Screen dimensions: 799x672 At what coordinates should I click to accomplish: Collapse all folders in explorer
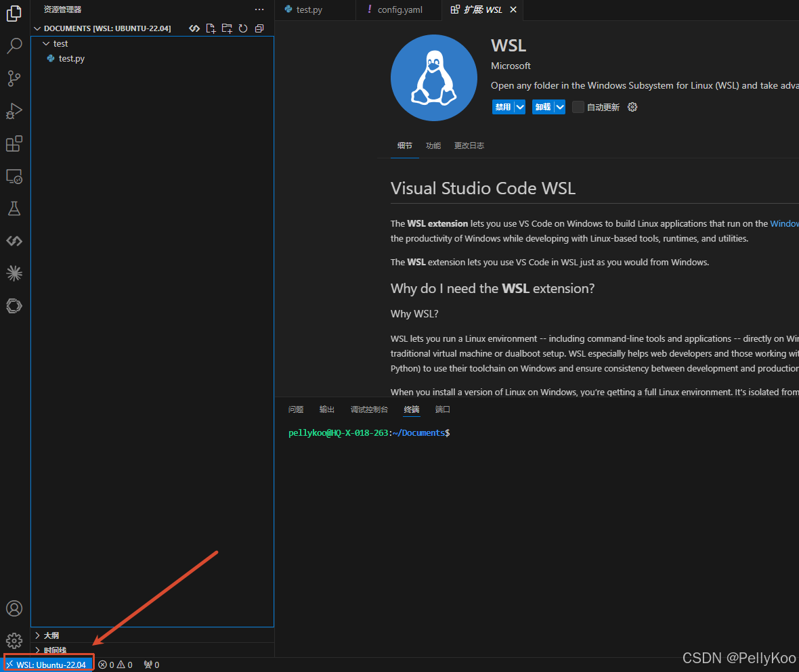[x=259, y=28]
